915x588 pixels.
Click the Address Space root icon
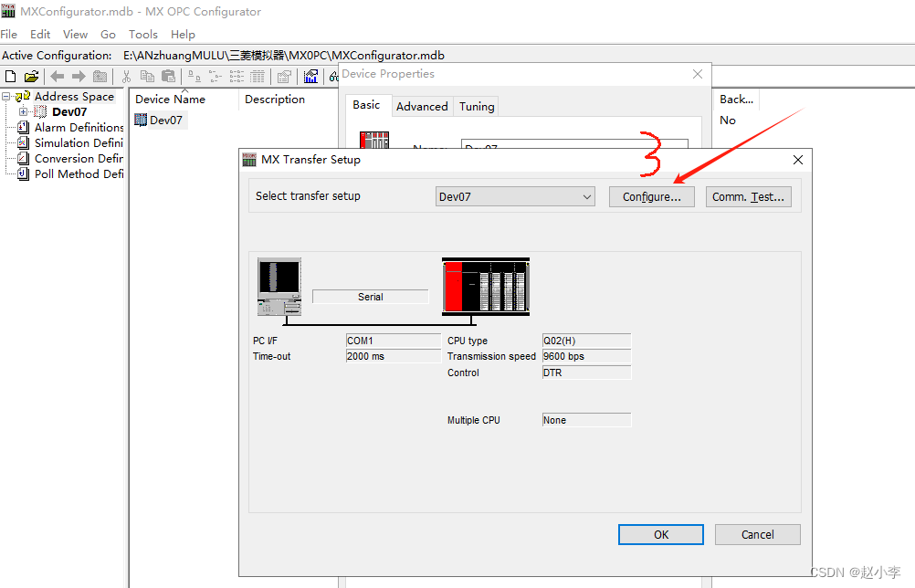(x=23, y=96)
